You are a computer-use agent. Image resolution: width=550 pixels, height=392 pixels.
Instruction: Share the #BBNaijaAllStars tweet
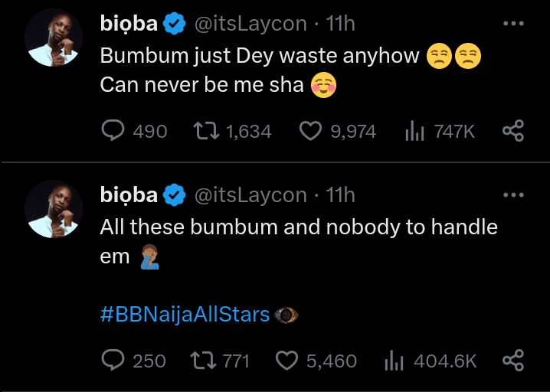point(512,360)
